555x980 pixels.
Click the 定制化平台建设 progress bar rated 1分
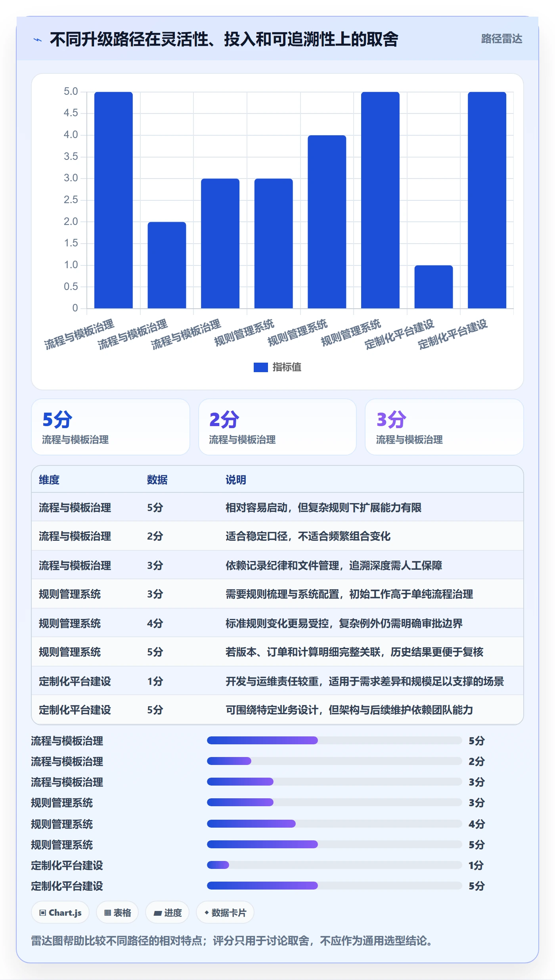(335, 865)
